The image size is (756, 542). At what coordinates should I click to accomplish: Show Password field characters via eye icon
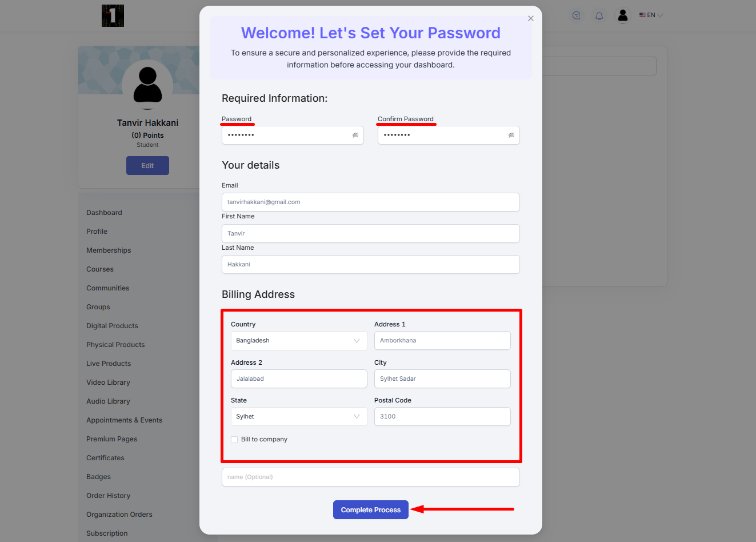pyautogui.click(x=355, y=135)
